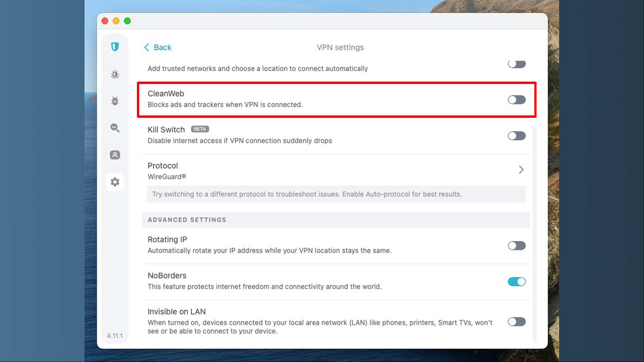644x362 pixels.
Task: Open the Alert siren icon in sidebar
Action: (115, 74)
